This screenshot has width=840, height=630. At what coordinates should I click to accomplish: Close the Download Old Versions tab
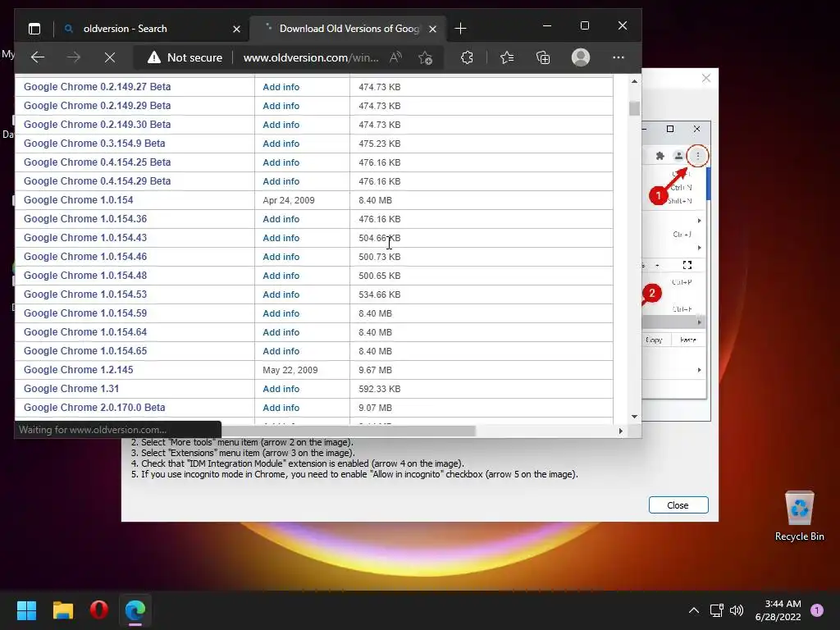(433, 29)
